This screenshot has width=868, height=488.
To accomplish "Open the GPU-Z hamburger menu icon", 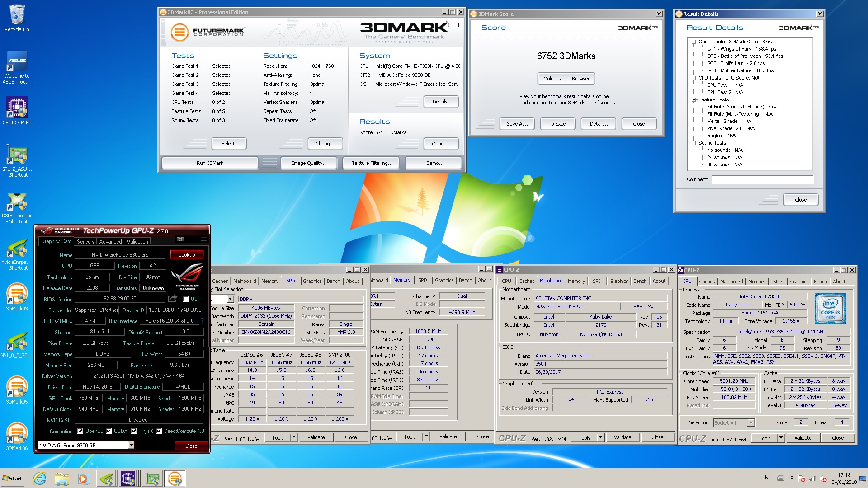I will [203, 239].
